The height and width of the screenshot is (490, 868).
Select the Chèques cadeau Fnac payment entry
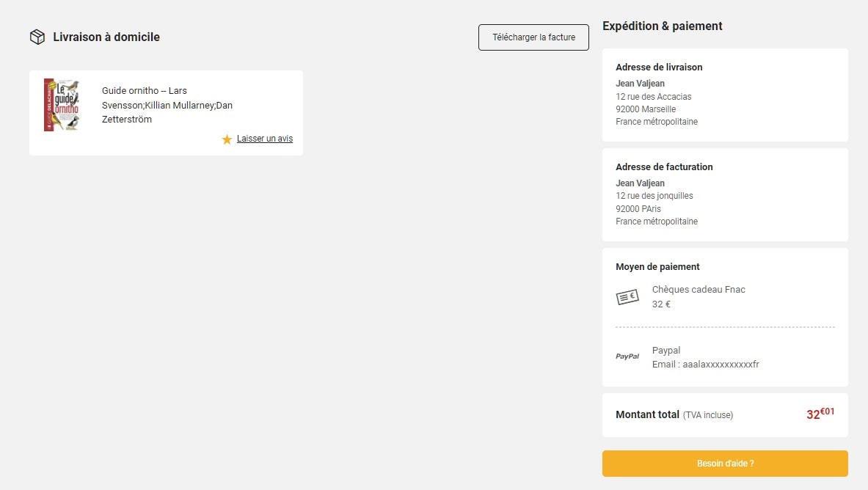click(x=699, y=289)
